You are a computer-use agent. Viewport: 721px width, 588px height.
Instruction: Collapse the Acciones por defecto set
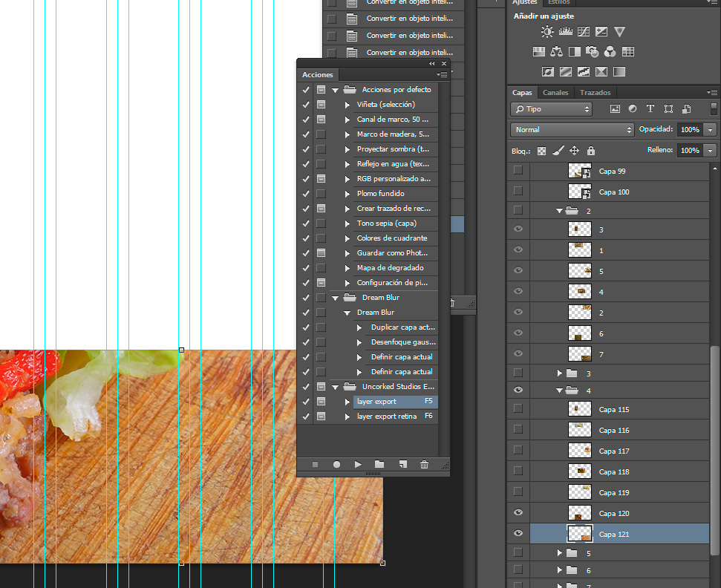pyautogui.click(x=335, y=90)
